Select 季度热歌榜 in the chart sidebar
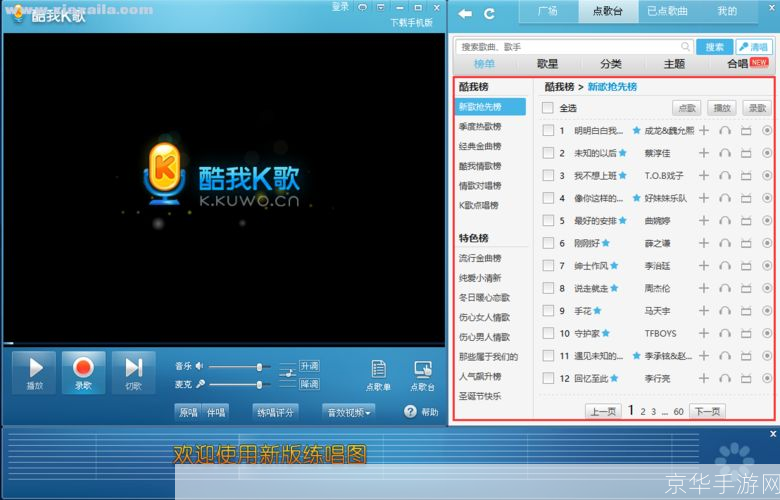This screenshot has width=780, height=500. coord(480,126)
